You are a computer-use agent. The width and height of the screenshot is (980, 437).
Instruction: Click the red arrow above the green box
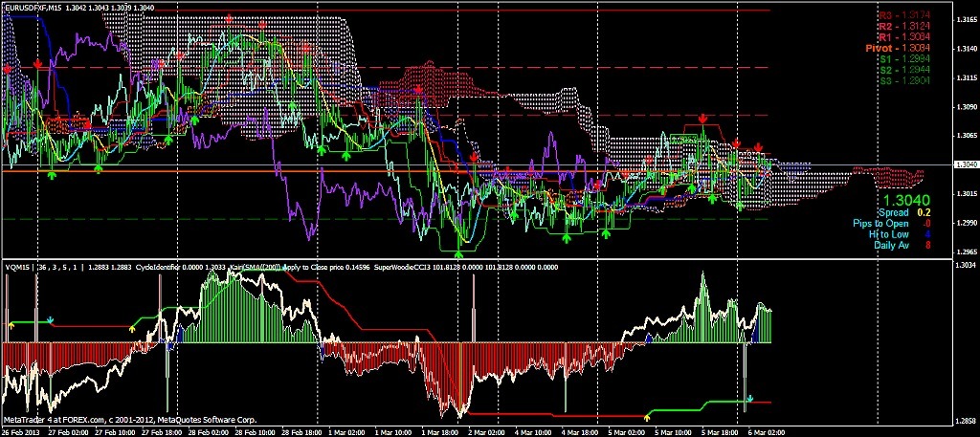tap(702, 119)
